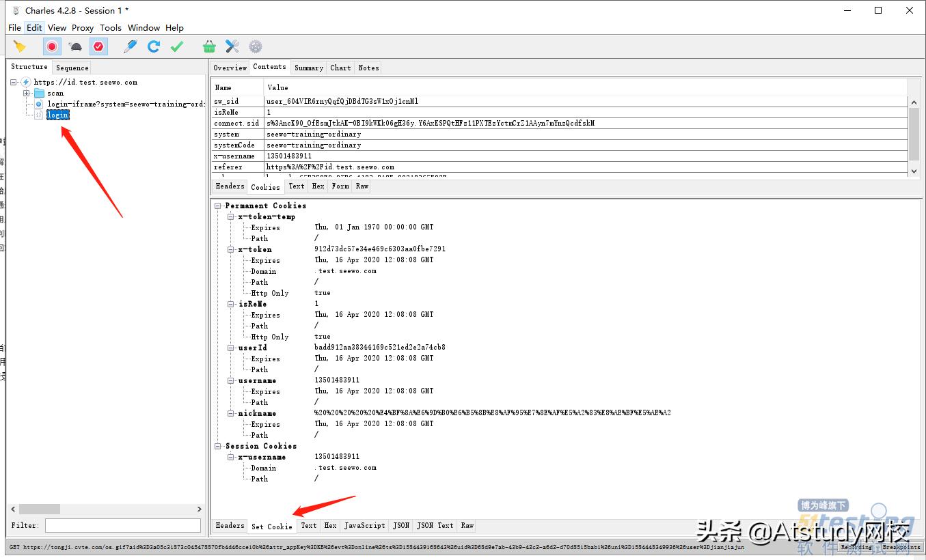Click the Breakpoints status button
The height and width of the screenshot is (560, 926).
[901, 547]
